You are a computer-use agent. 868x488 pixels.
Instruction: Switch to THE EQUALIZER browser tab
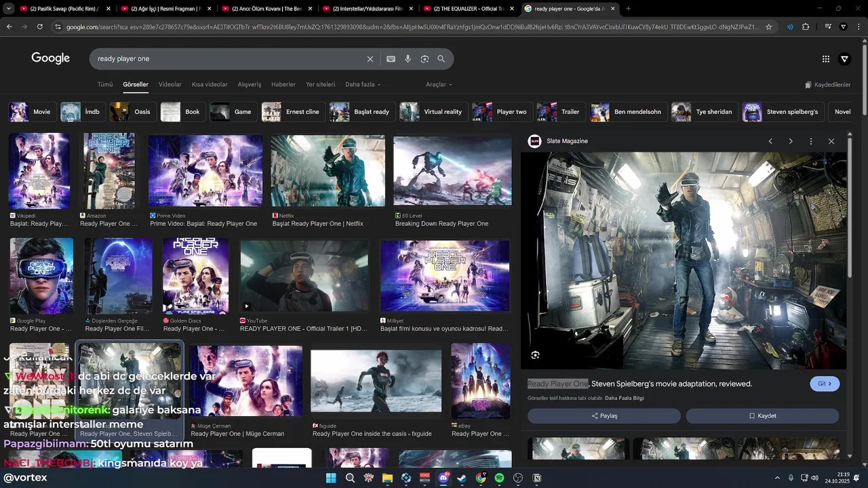(x=469, y=9)
